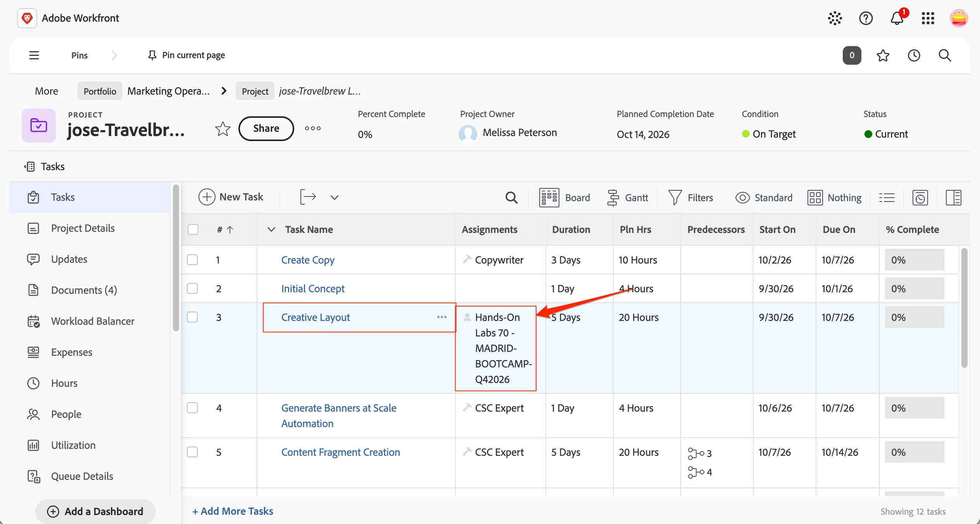Viewport: 980px width, 524px height.
Task: Click + Add More Tasks link
Action: [x=233, y=511]
